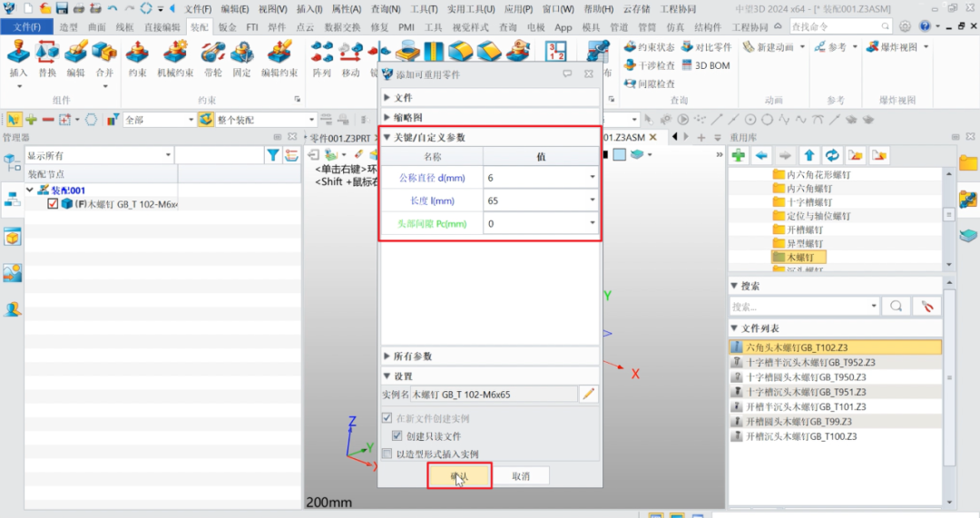This screenshot has width=980, height=518.
Task: Toggle 以造型形式插入实例 checkbox
Action: click(387, 453)
